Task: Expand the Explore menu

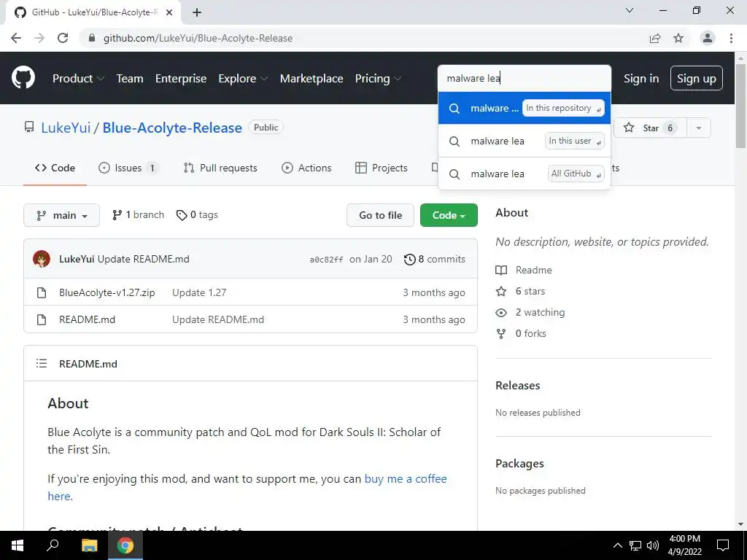Action: point(243,79)
